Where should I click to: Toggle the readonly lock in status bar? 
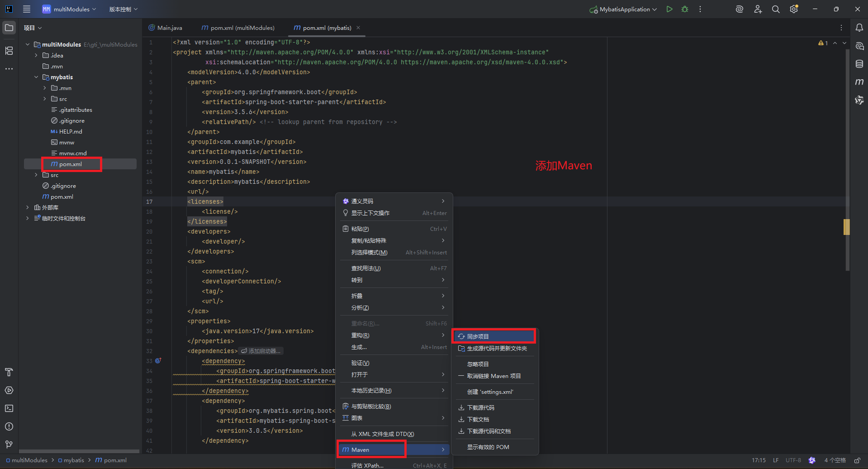856,460
